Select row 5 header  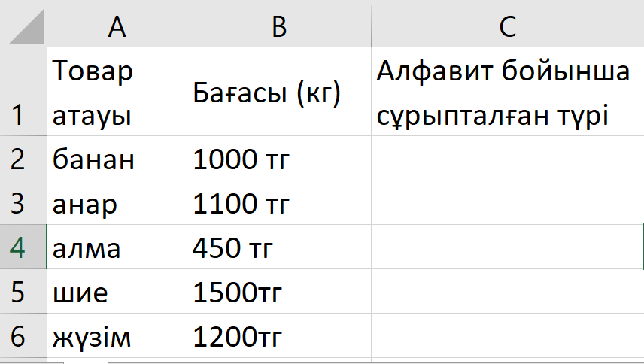[18, 292]
